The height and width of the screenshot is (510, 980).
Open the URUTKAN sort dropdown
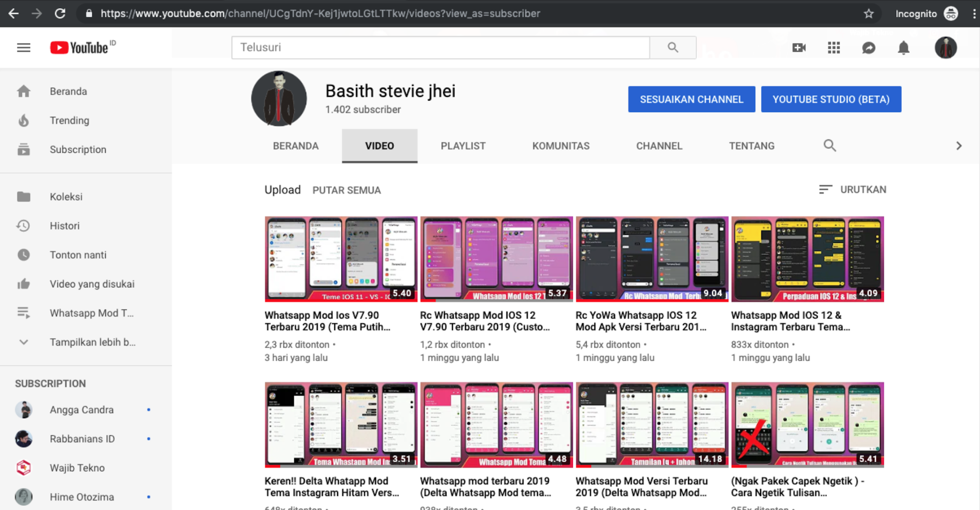coord(852,190)
